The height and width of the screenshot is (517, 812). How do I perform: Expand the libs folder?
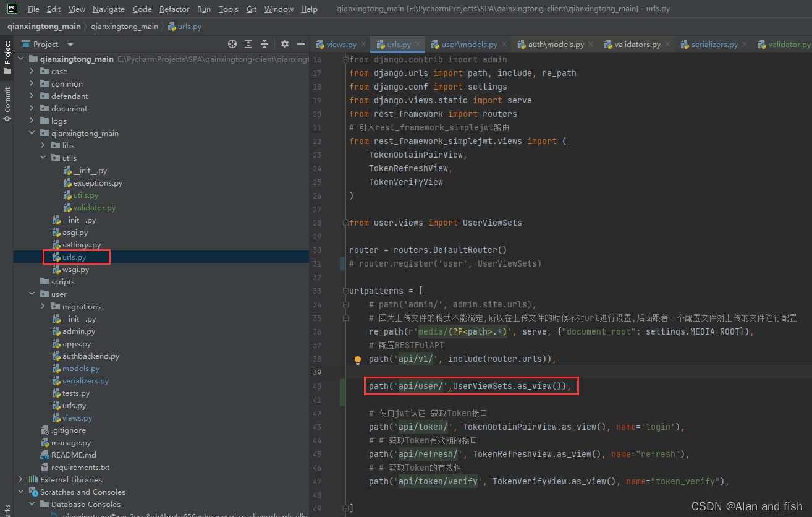43,146
